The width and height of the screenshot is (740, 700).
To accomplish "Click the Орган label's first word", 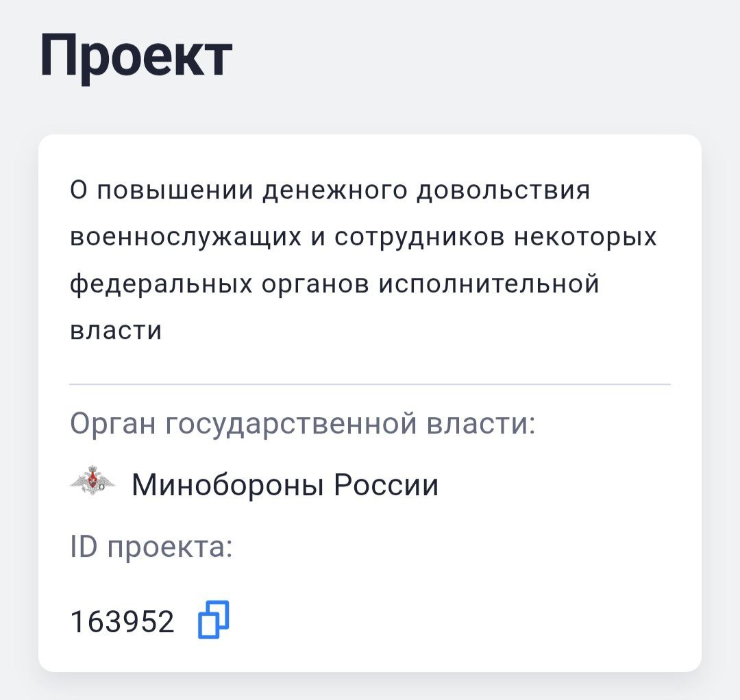I will pos(112,424).
